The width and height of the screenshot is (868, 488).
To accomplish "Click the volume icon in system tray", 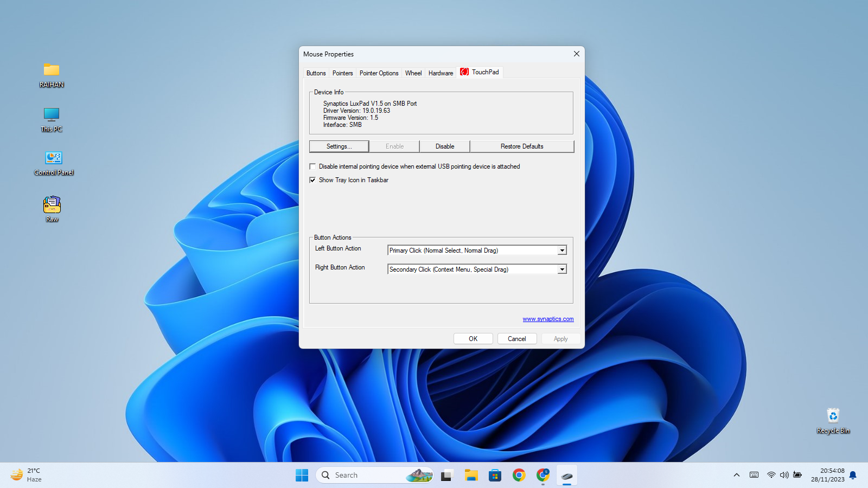I will click(784, 475).
